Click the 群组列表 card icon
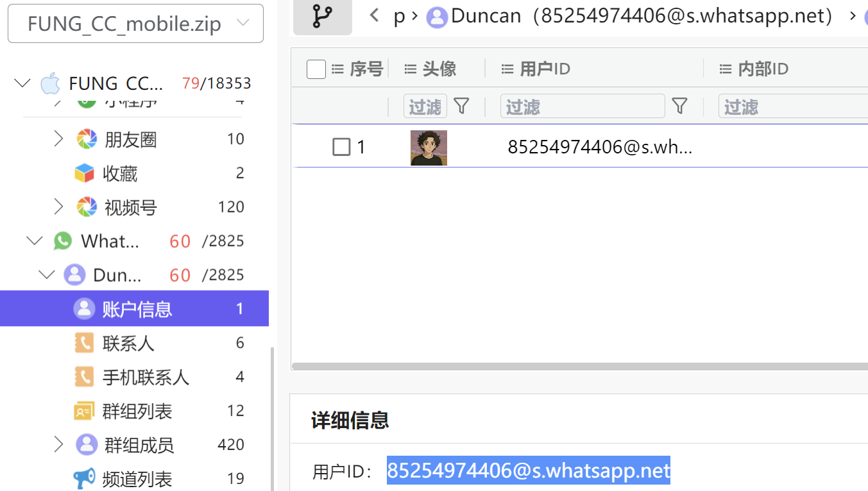Screen dimensions: 868x491 (x=85, y=411)
